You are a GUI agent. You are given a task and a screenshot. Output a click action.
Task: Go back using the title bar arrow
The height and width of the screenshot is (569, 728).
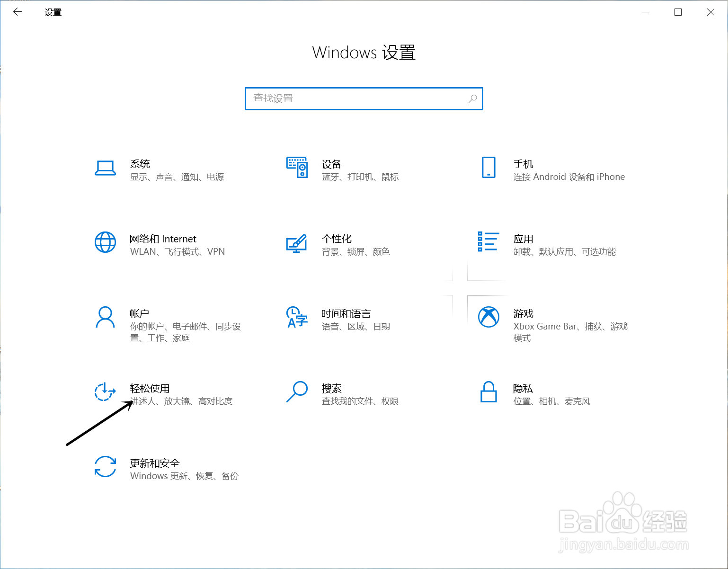pyautogui.click(x=18, y=12)
